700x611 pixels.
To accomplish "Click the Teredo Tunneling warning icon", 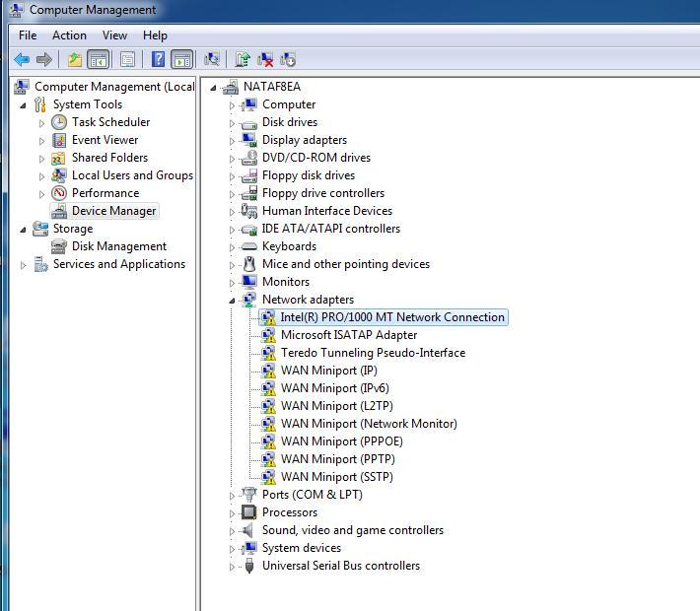I will click(x=268, y=353).
